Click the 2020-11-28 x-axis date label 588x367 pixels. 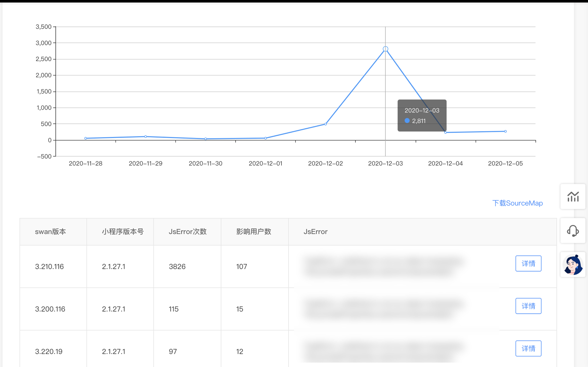pos(86,163)
